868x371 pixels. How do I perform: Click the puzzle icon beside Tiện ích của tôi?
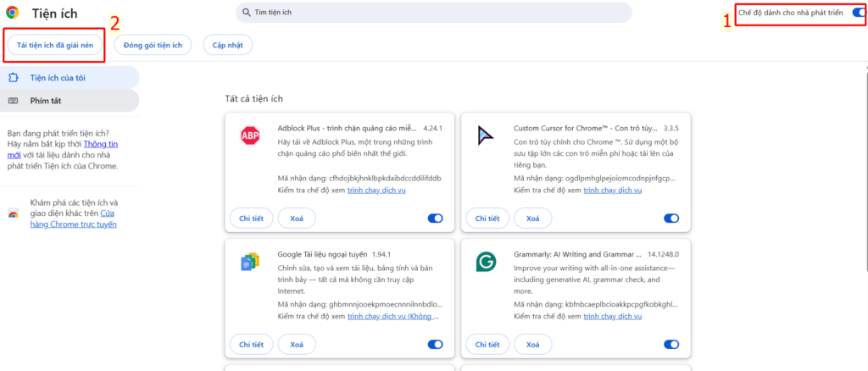14,78
